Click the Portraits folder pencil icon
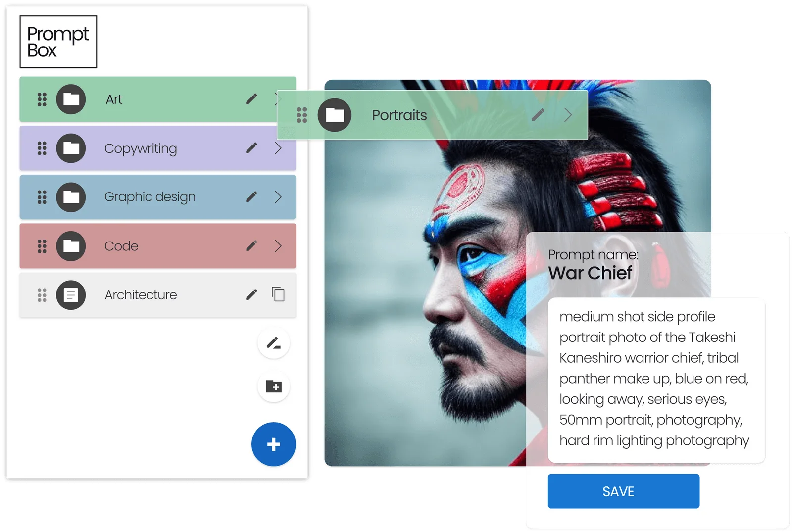 538,115
